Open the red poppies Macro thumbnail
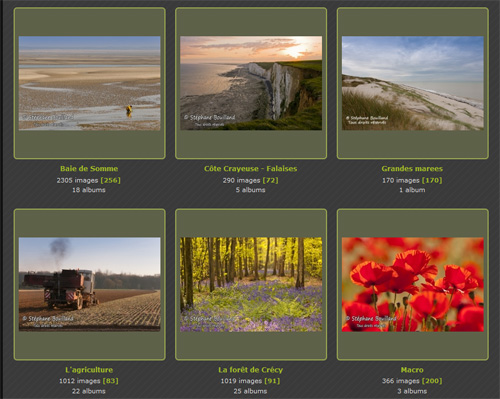Viewport: 500px width, 399px height. [x=413, y=284]
